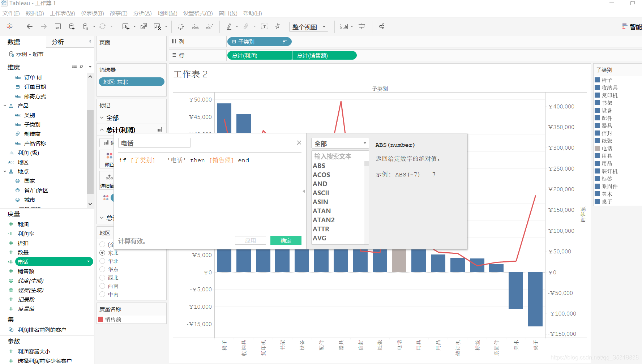Image resolution: width=642 pixels, height=364 pixels.
Task: Sort descending toolbar icon
Action: [209, 26]
